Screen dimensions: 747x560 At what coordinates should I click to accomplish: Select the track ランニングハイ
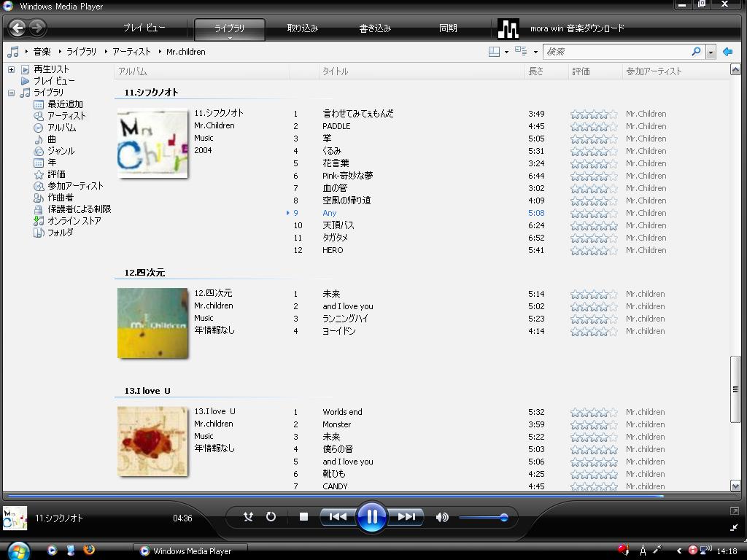tap(345, 319)
